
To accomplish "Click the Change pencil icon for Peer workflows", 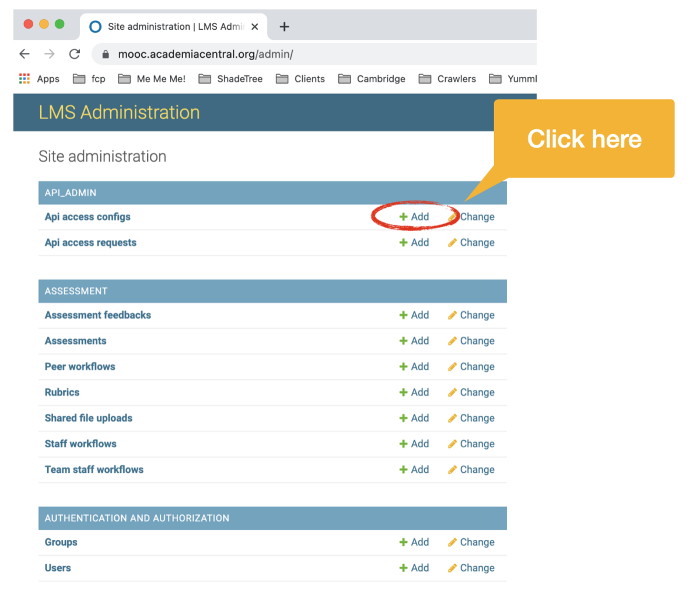I will coord(452,366).
